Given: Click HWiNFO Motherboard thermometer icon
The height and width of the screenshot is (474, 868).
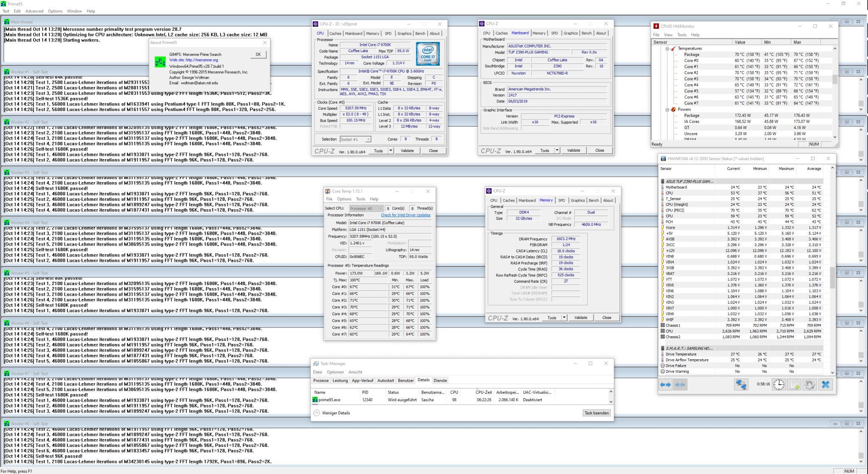Looking at the screenshot, I should [x=663, y=187].
